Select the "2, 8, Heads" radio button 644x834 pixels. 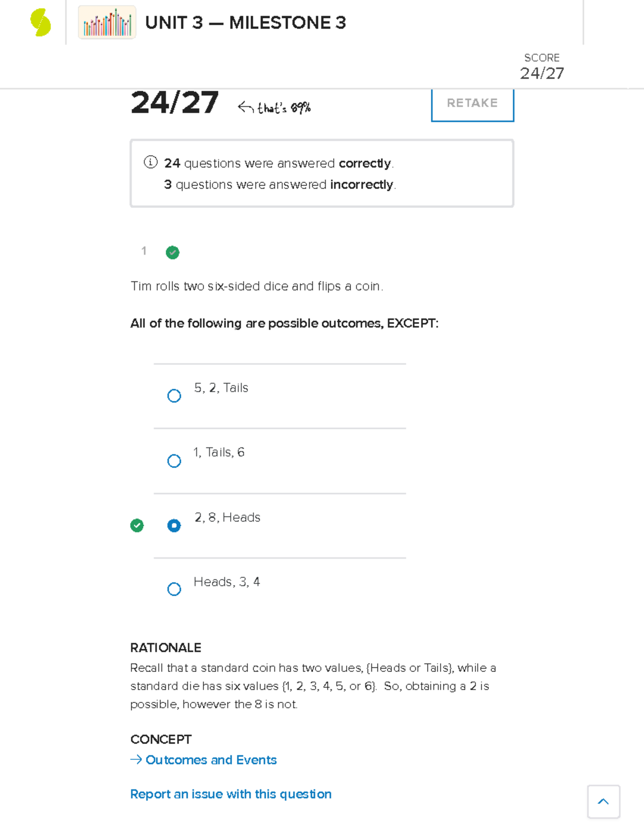174,525
